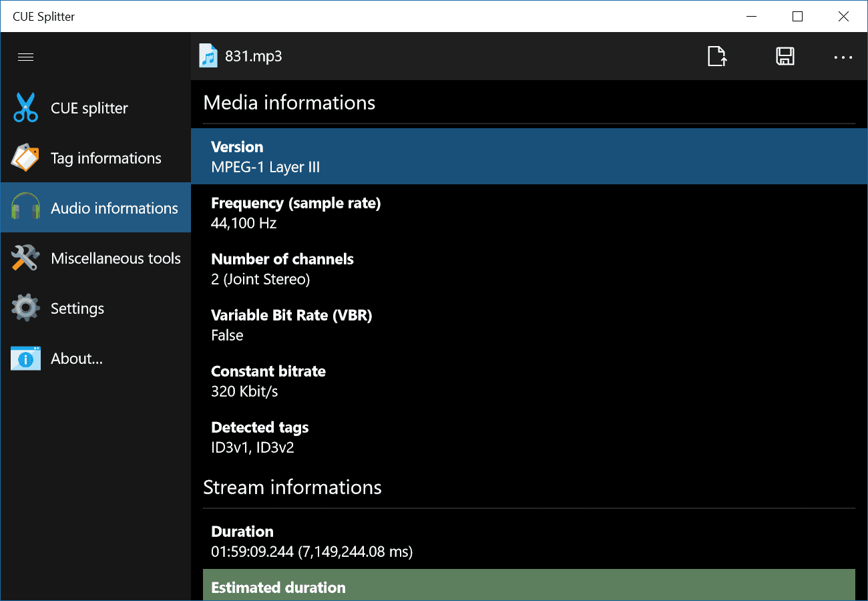Image resolution: width=868 pixels, height=601 pixels.
Task: Select the Version MPEG-1 Layer III row
Action: click(x=529, y=156)
